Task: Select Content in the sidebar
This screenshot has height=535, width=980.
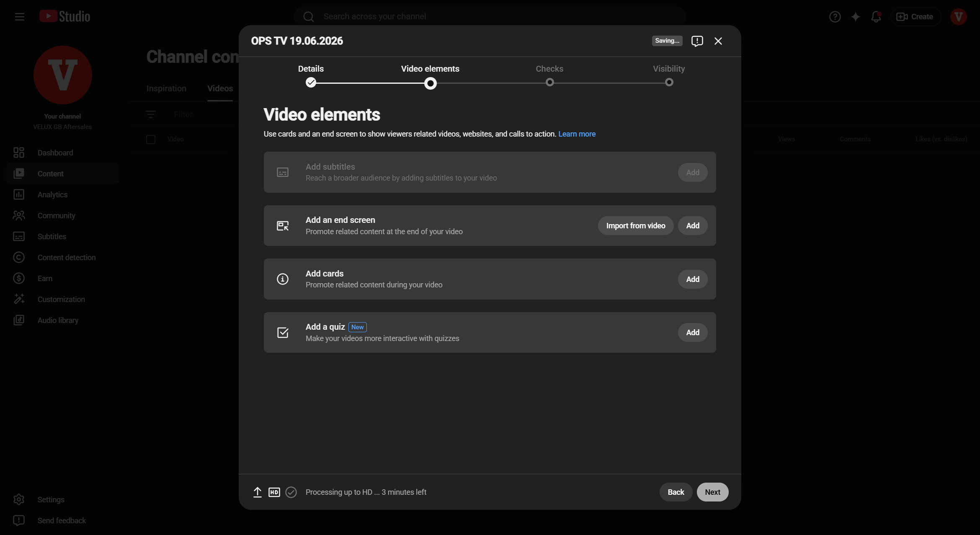Action: click(63, 173)
